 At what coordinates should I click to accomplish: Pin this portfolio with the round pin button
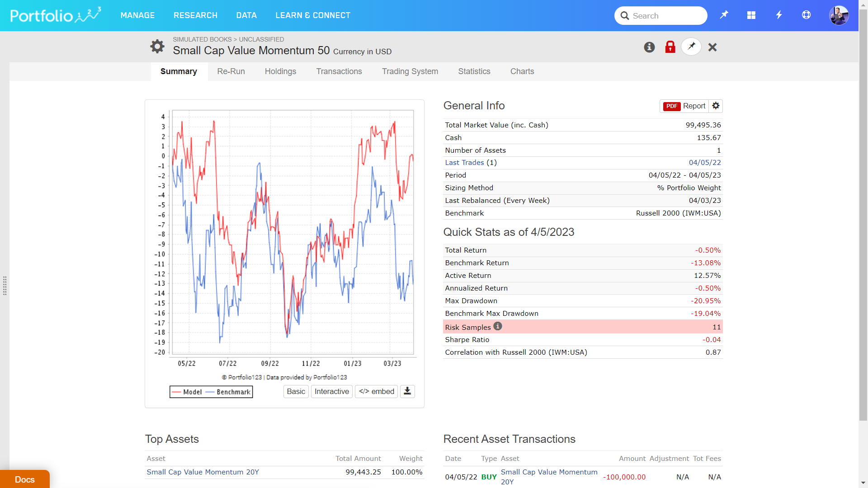tap(691, 47)
